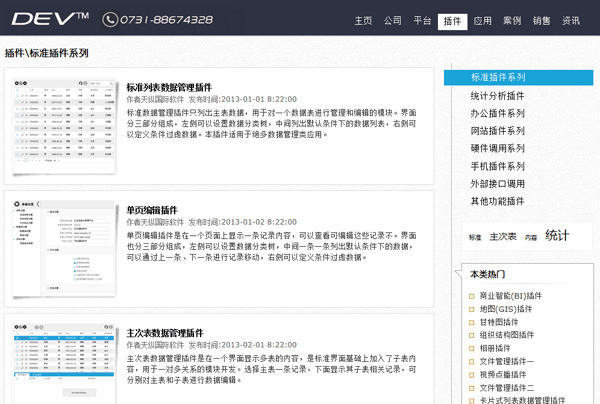
Task: Click the 统计 tag
Action: [x=557, y=235]
